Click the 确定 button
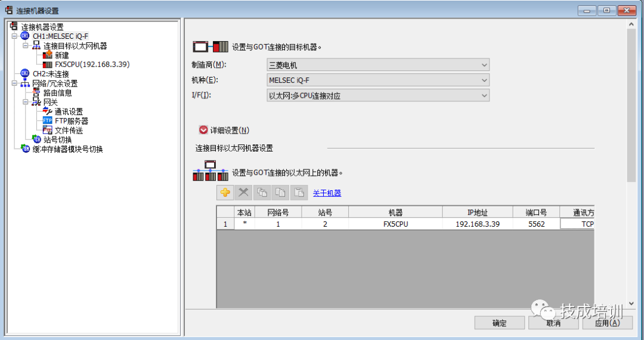Viewport: 644px width, 340px height. tap(500, 323)
